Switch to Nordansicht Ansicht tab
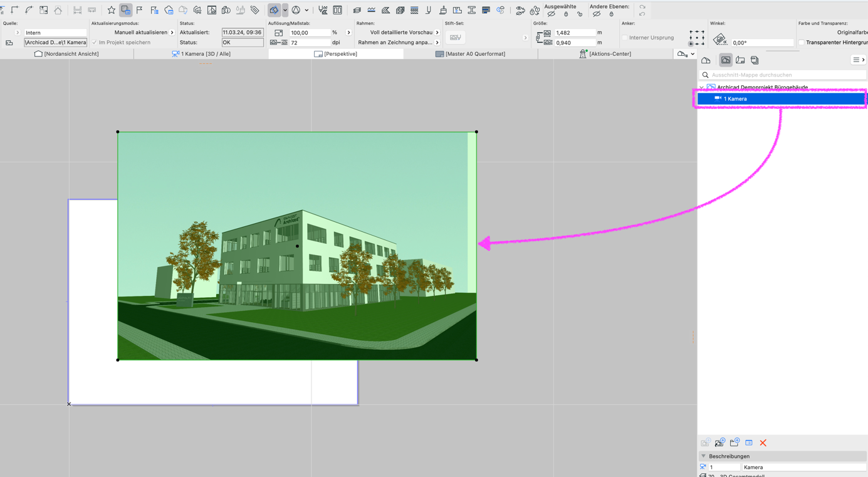The width and height of the screenshot is (868, 477). click(66, 54)
